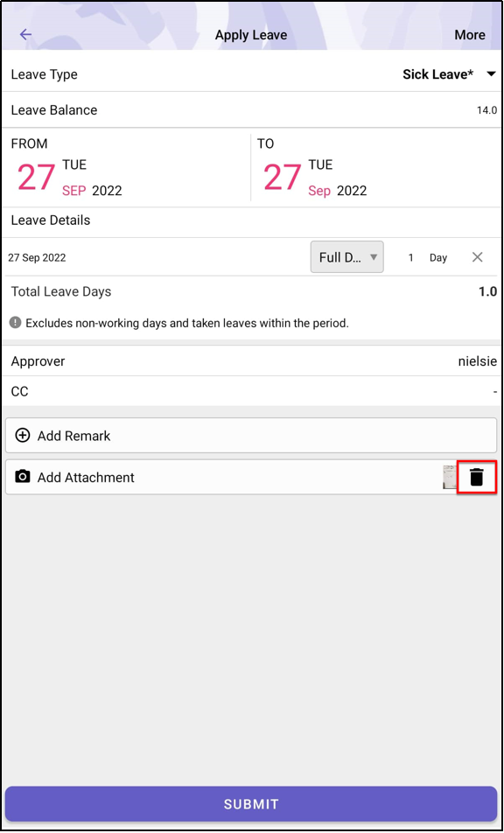
Task: Tap the Leave Balance row
Action: [x=251, y=110]
